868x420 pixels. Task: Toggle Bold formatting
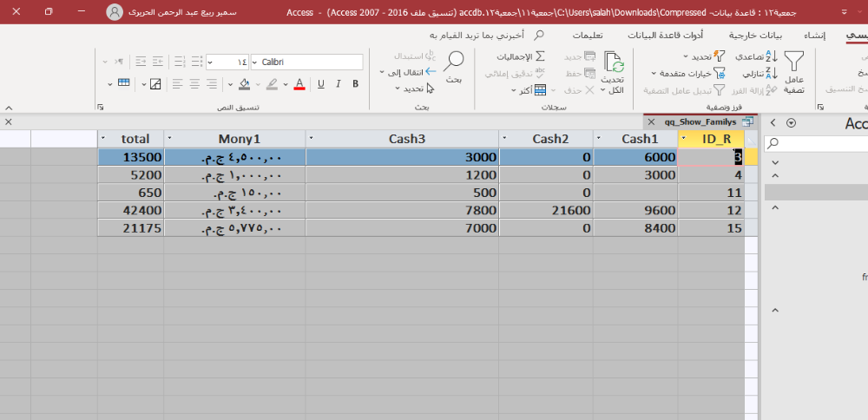coord(355,84)
